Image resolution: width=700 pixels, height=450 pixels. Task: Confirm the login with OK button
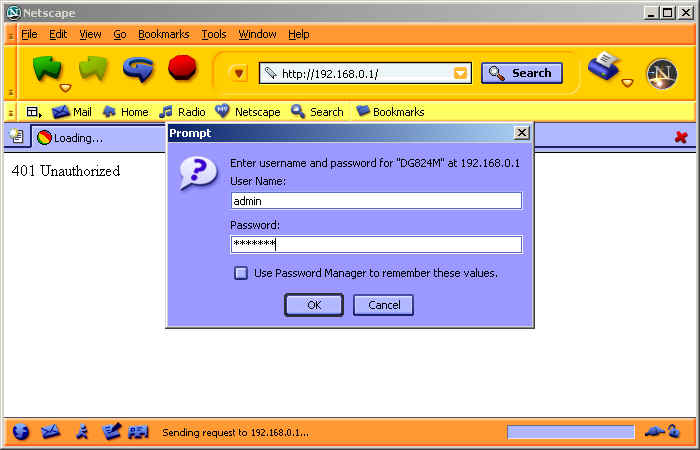(314, 305)
